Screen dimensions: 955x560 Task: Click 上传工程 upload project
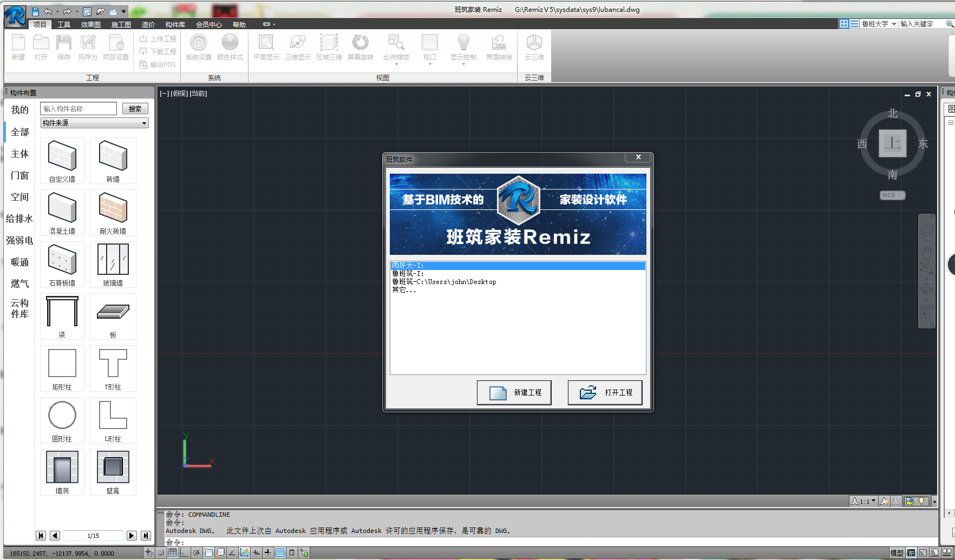(x=158, y=39)
